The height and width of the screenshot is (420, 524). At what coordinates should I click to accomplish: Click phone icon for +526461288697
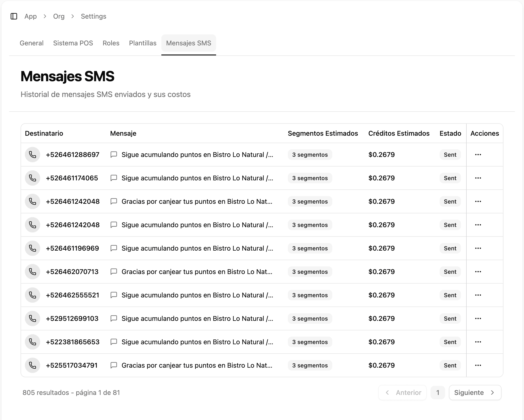[32, 155]
